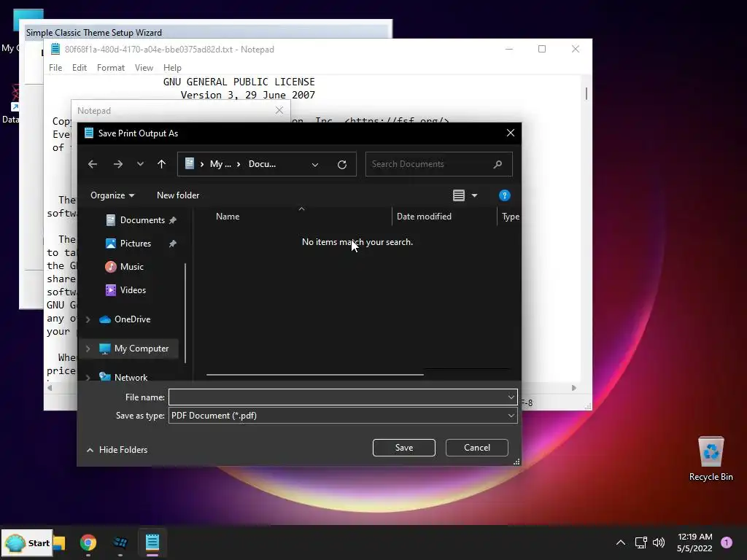Open Notepad View menu
The height and width of the screenshot is (560, 747).
(x=144, y=68)
